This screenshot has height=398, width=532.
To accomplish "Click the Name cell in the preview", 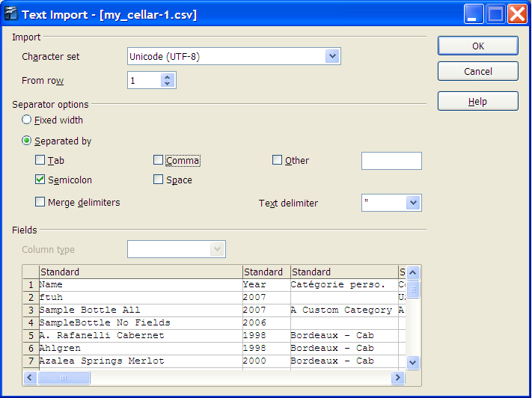I will click(x=141, y=285).
